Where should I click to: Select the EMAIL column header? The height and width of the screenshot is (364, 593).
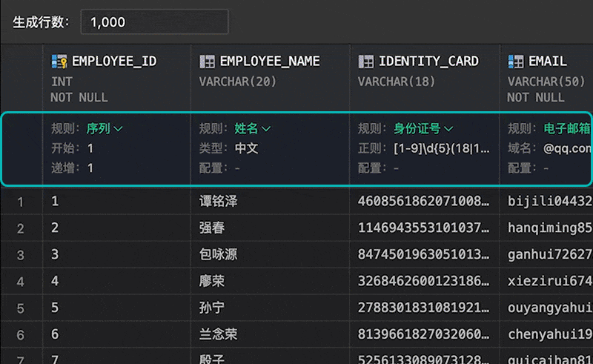coord(546,79)
